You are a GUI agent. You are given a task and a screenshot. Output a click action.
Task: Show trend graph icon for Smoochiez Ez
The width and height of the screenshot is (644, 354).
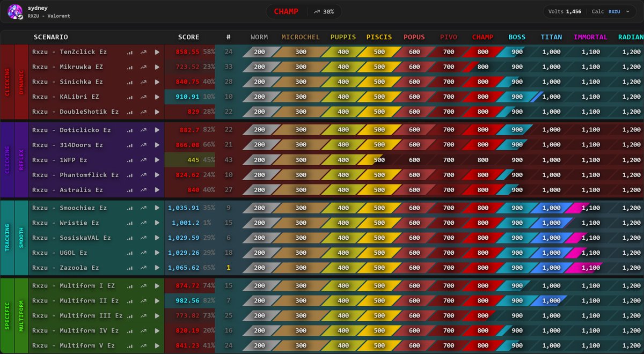tap(143, 208)
